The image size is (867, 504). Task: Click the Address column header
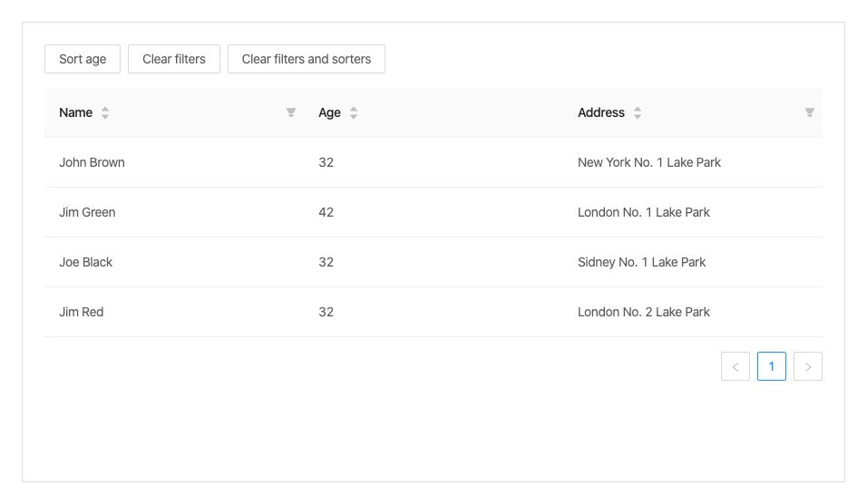(x=600, y=113)
